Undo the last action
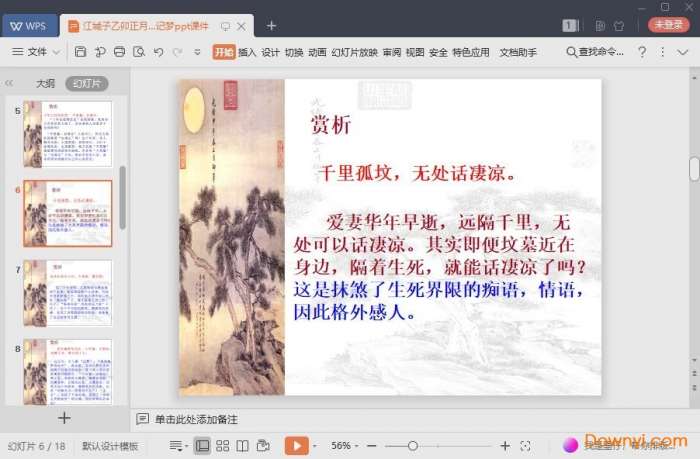This screenshot has height=459, width=700. click(x=158, y=52)
